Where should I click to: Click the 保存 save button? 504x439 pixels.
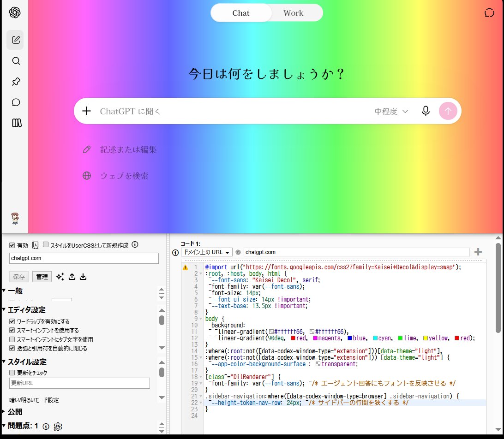[x=18, y=277]
